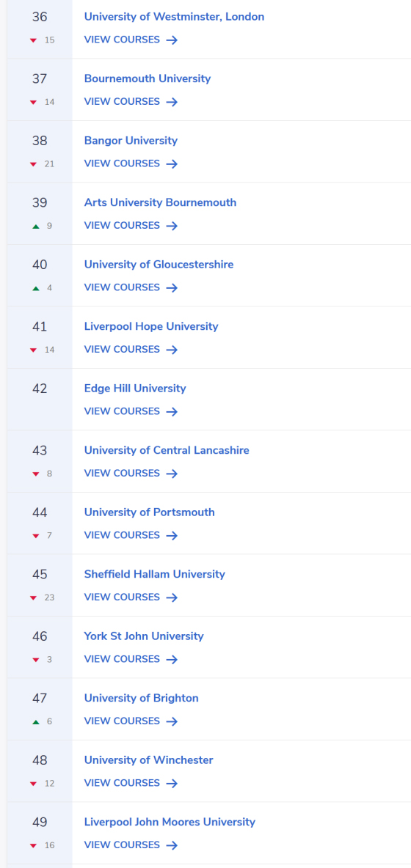Click the rank number 42 cell

tap(40, 399)
